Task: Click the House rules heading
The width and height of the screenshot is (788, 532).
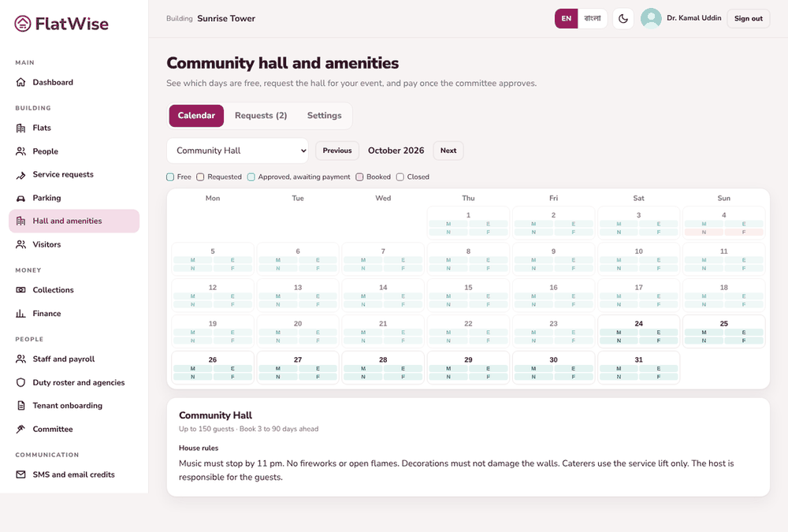Action: click(x=199, y=448)
